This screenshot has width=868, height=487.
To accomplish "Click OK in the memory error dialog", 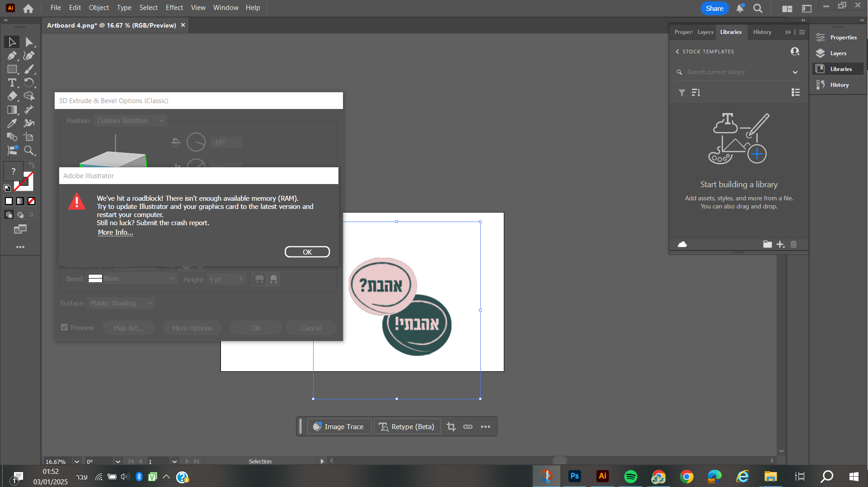I will point(307,252).
